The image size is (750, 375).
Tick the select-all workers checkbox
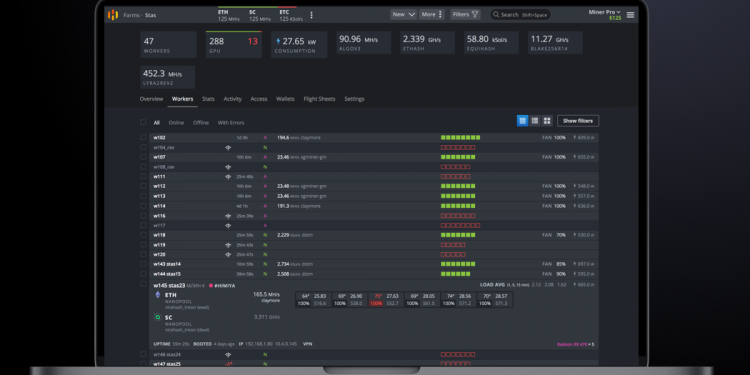(143, 122)
